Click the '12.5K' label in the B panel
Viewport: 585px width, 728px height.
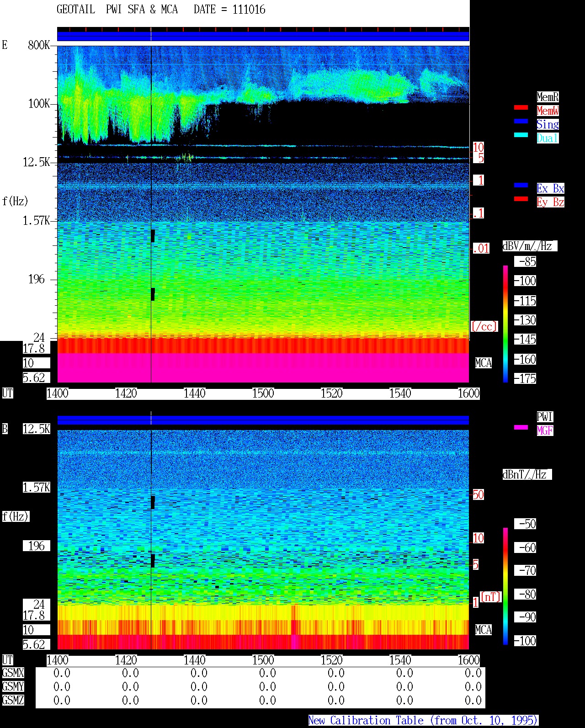click(37, 429)
